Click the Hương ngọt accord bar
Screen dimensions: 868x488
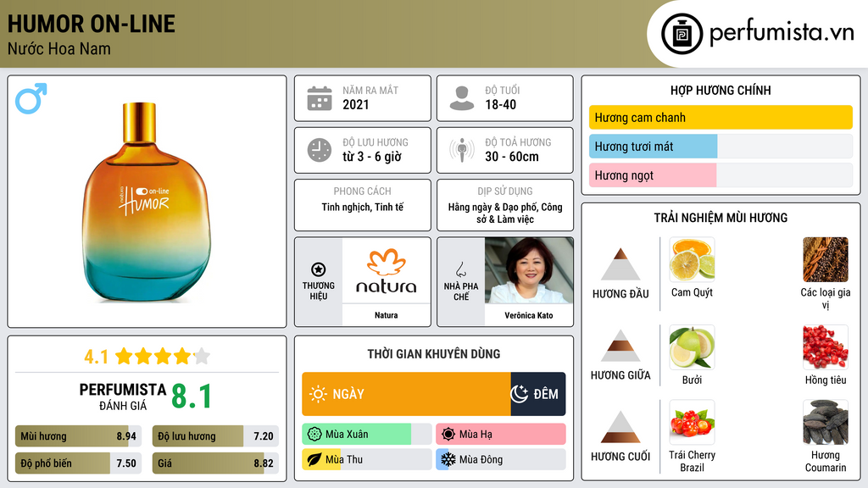click(721, 175)
